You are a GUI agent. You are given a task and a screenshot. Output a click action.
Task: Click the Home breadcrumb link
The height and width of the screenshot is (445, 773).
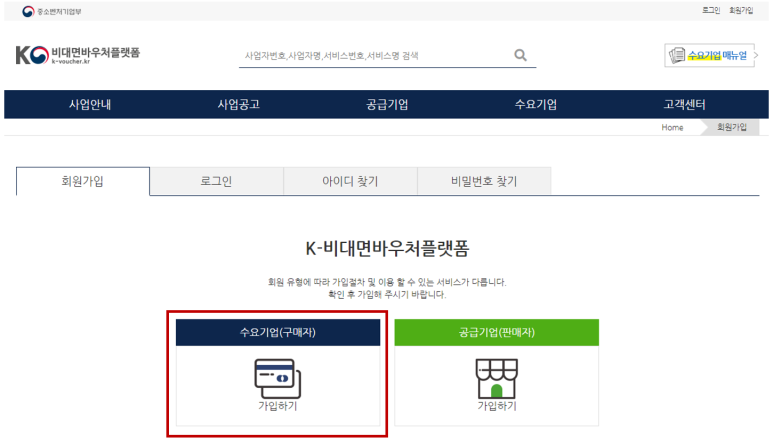672,128
